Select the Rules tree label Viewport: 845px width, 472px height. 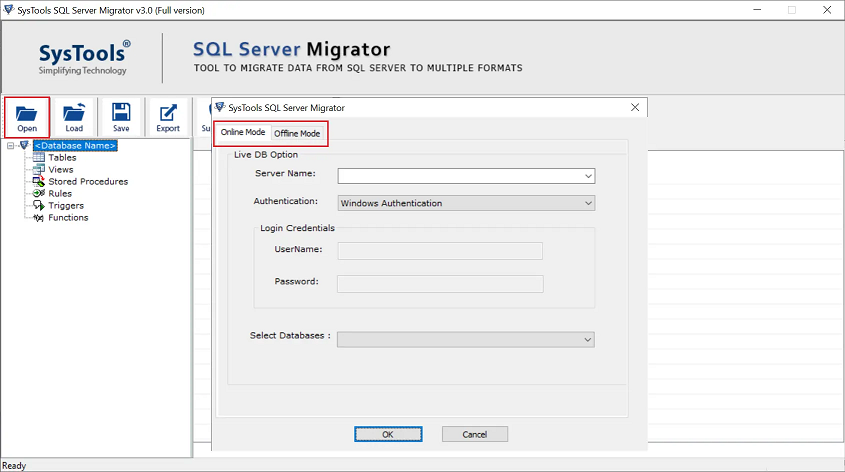tap(60, 193)
